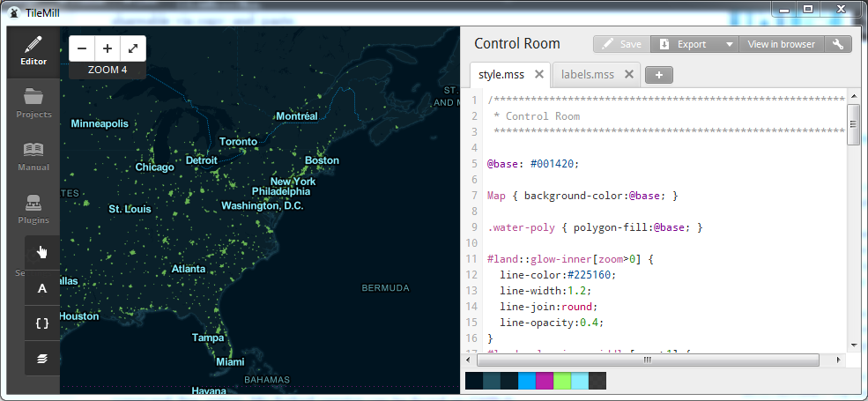
Task: Click the scroll-right arrow of code editor
Action: point(840,360)
